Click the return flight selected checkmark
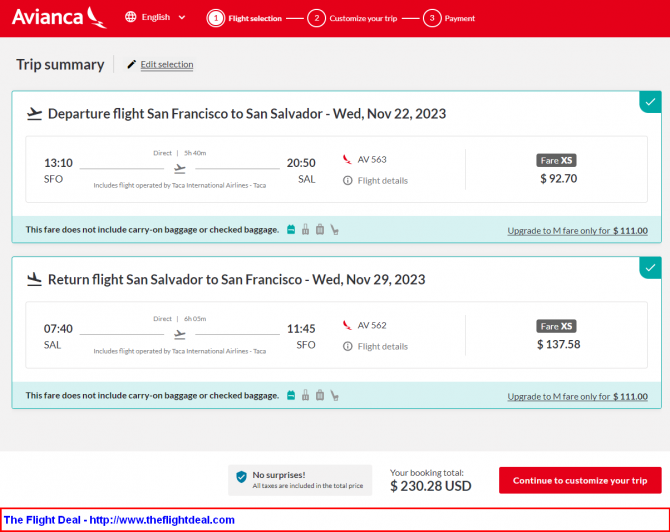This screenshot has height=532, width=670. (x=650, y=267)
